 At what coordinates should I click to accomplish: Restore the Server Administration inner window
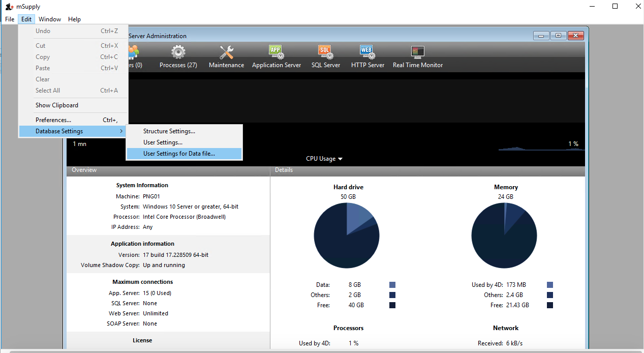[558, 36]
